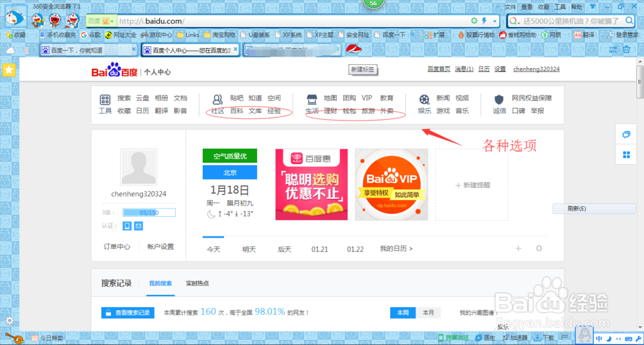
Task: Click the 社区 person icon
Action: click(217, 99)
